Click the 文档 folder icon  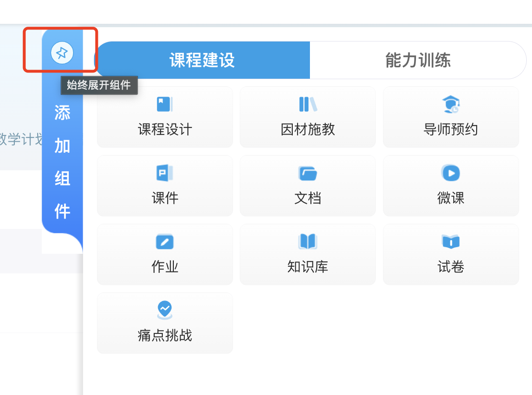(308, 173)
